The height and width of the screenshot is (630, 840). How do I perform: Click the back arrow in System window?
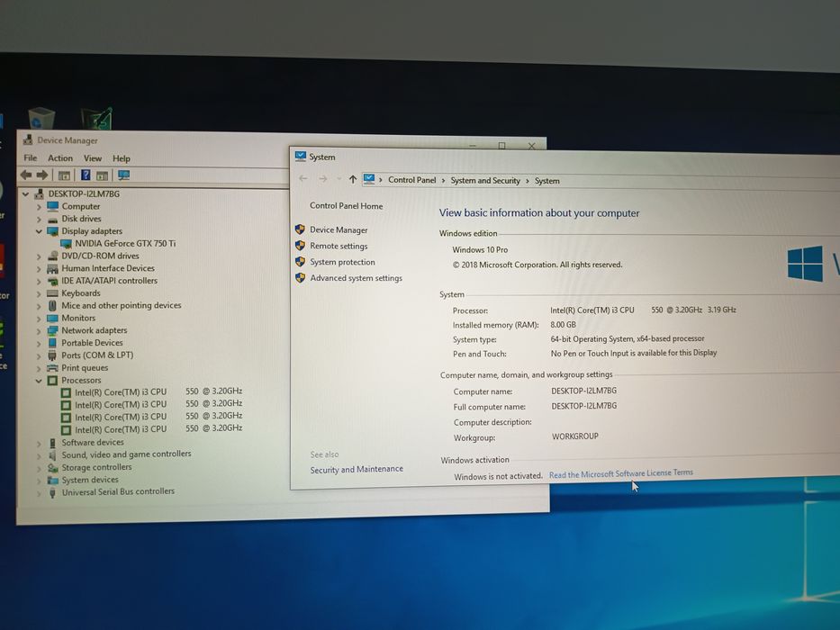click(x=303, y=178)
